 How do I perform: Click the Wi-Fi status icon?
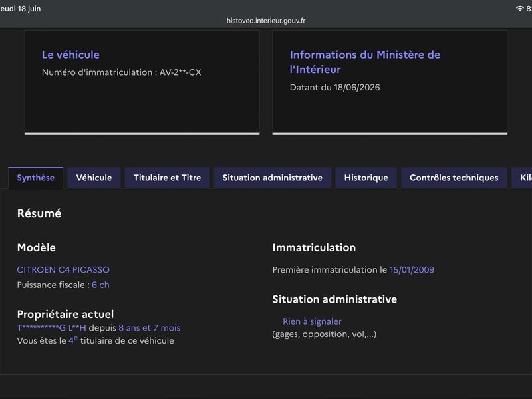(x=519, y=9)
